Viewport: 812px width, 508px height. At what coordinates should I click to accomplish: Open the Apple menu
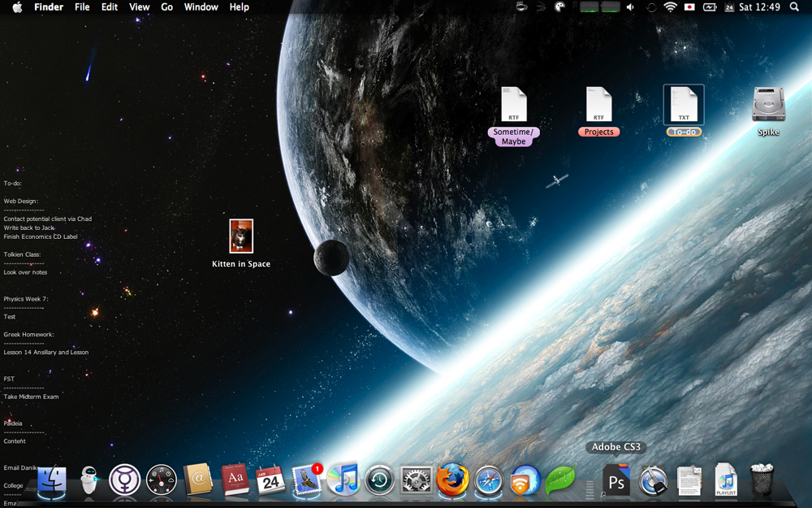17,7
